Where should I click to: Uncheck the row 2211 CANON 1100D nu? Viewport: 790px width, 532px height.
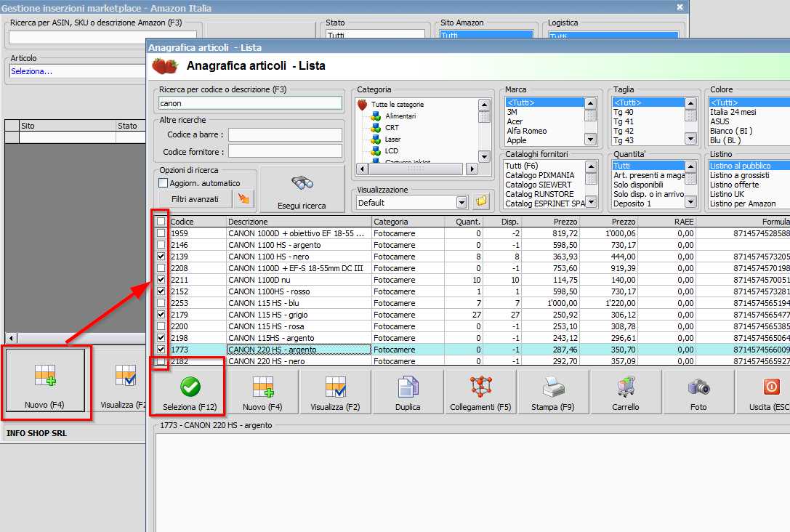point(161,279)
